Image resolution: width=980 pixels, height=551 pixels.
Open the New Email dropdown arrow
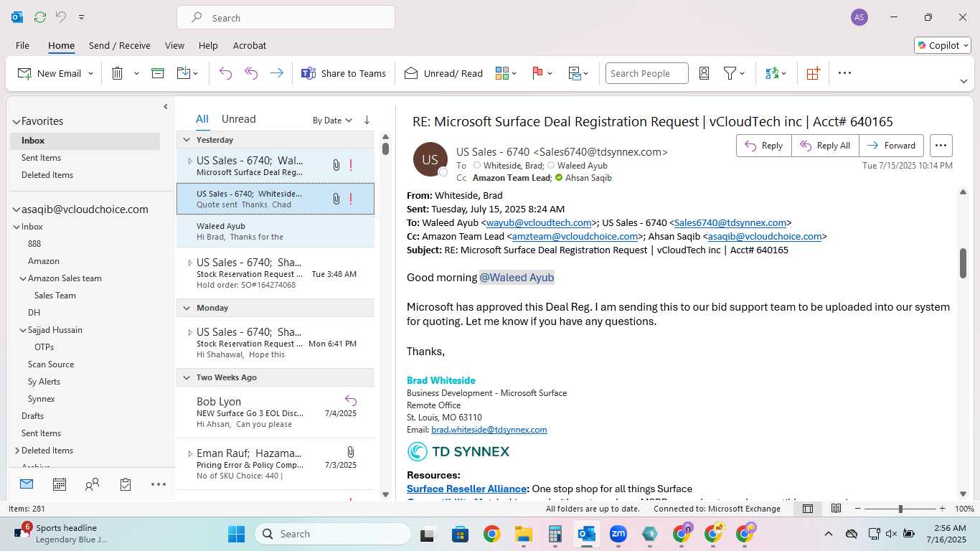pos(90,74)
